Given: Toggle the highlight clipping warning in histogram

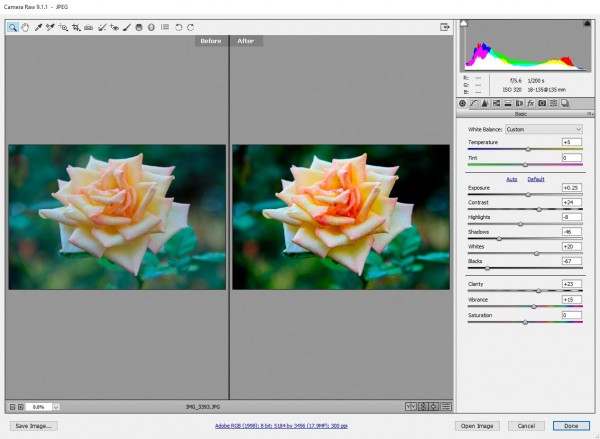Looking at the screenshot, I should pos(588,24).
